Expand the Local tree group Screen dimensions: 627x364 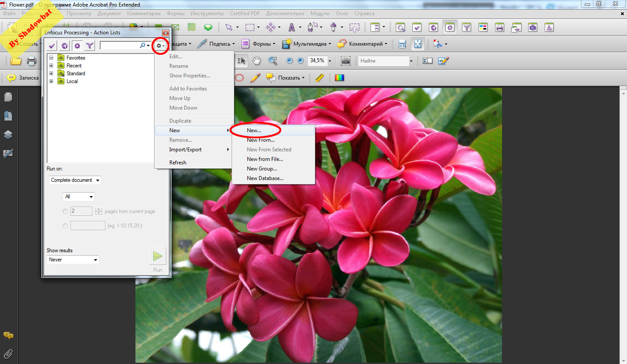[x=51, y=81]
